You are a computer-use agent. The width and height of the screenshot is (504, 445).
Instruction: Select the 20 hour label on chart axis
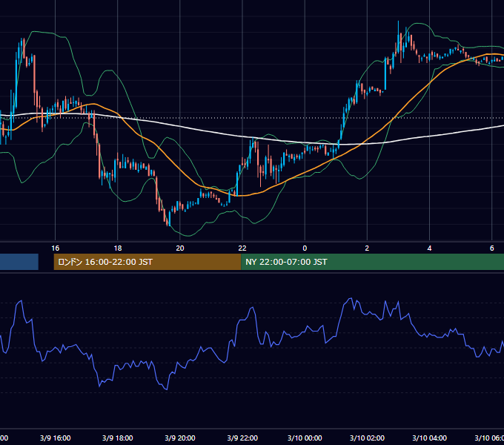[x=180, y=248]
